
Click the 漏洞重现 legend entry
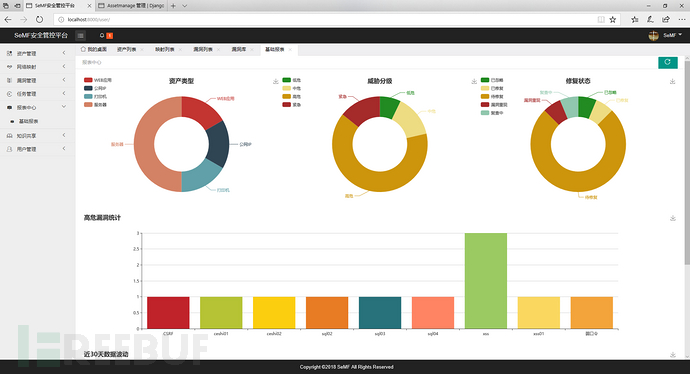click(x=494, y=105)
